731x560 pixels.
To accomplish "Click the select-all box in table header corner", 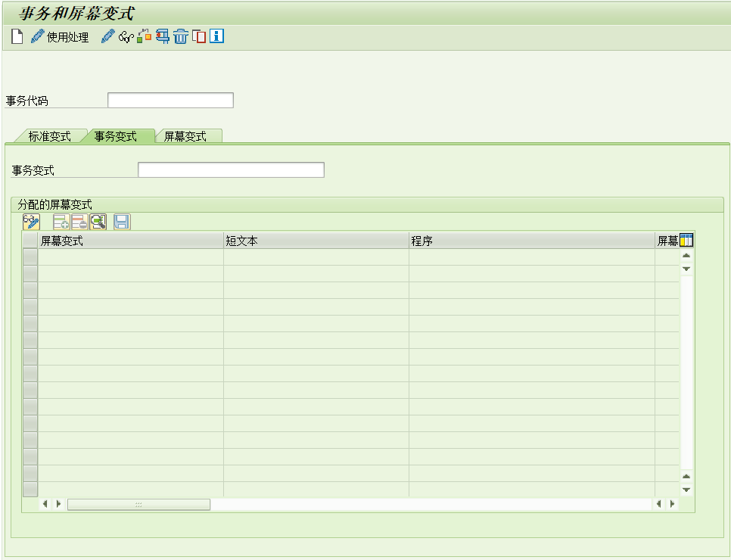I will [x=30, y=241].
